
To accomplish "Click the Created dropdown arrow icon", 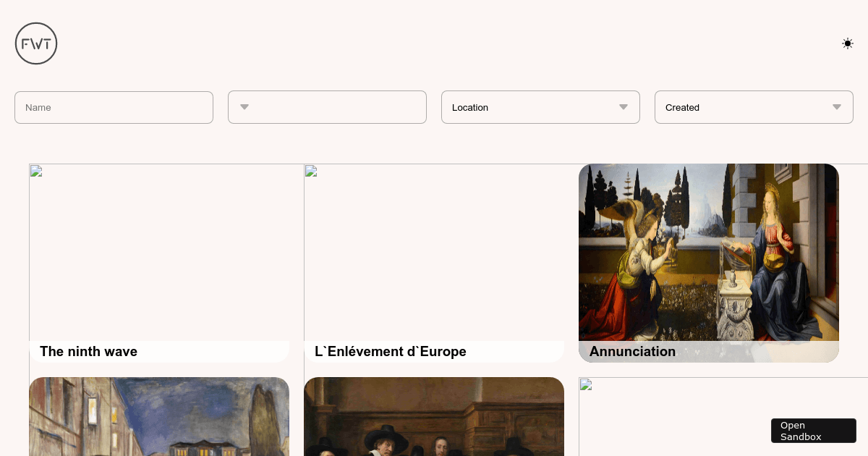I will click(x=837, y=107).
